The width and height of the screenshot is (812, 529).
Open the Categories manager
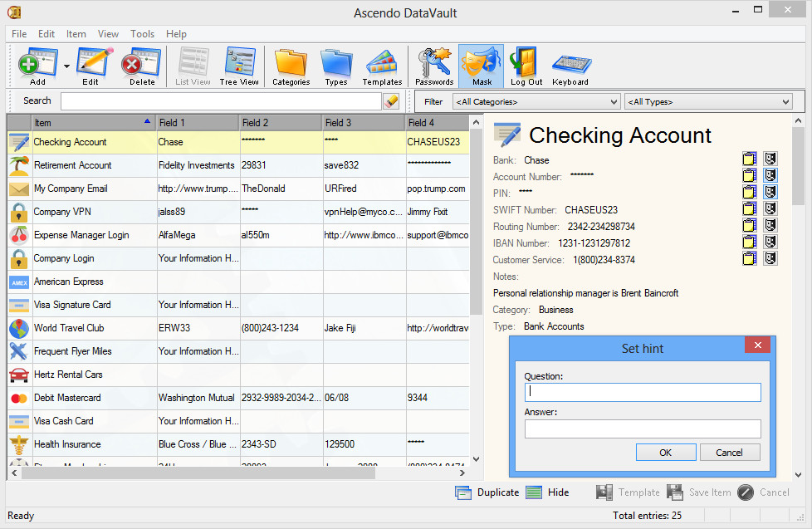(x=291, y=66)
